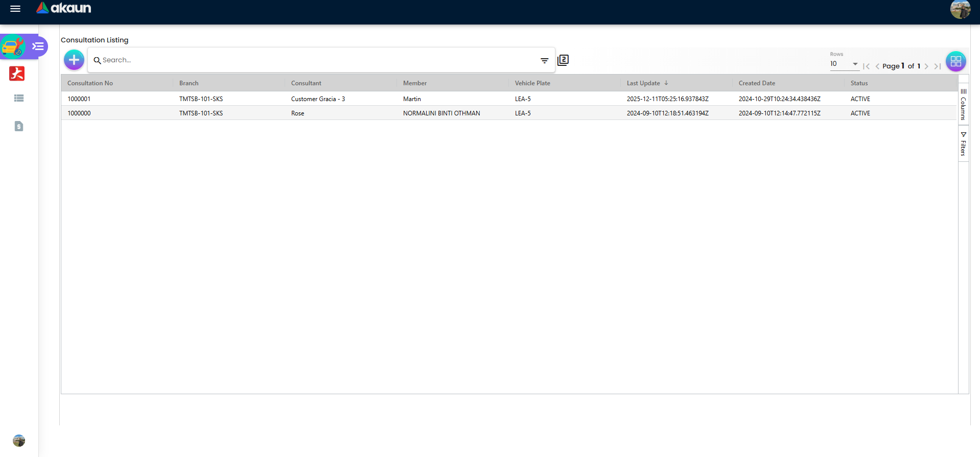This screenshot has width=980, height=457.
Task: Open advanced search filter icon in search bar
Action: click(545, 60)
